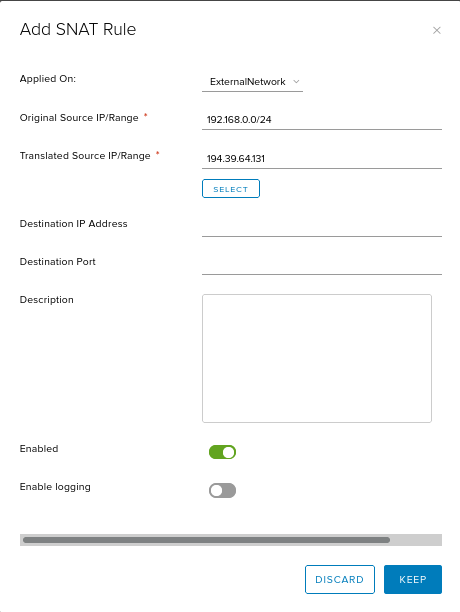Click the horizontal scrollbar thumb
Screen dimensions: 460x612
click(206, 540)
